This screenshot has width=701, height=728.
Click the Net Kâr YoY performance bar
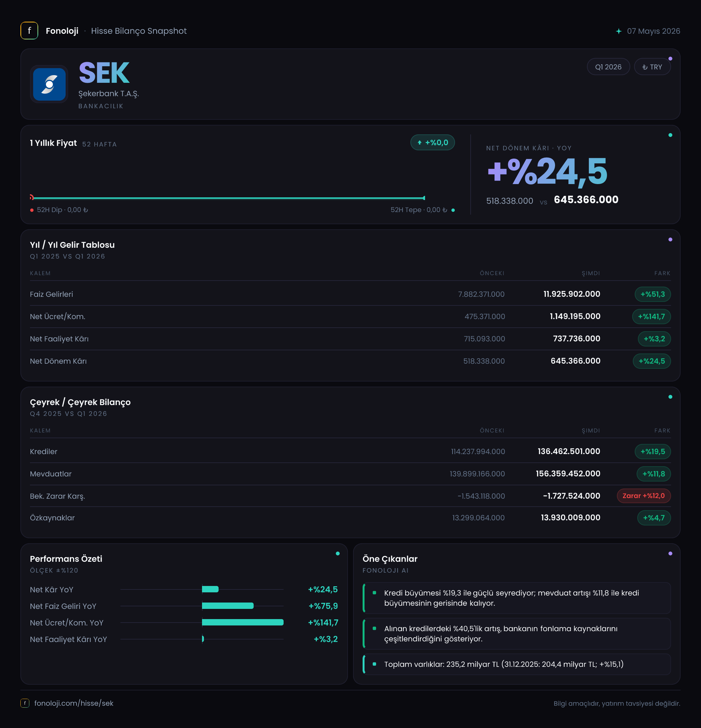[210, 589]
